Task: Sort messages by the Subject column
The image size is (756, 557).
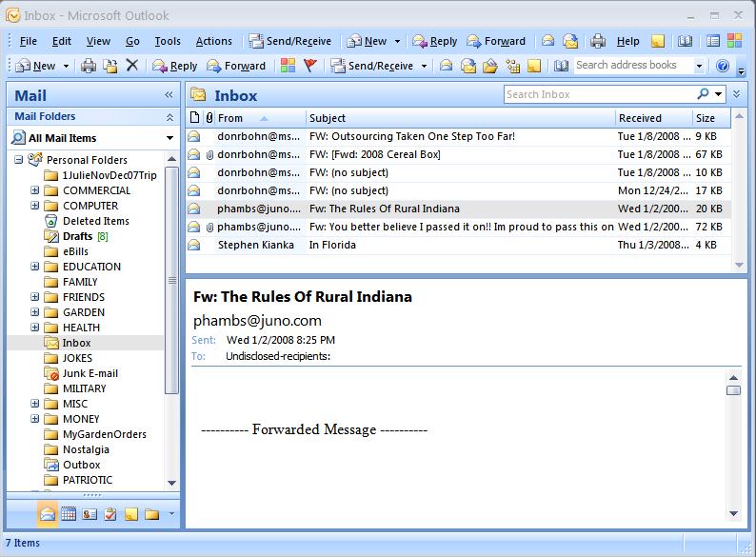Action: [x=461, y=118]
